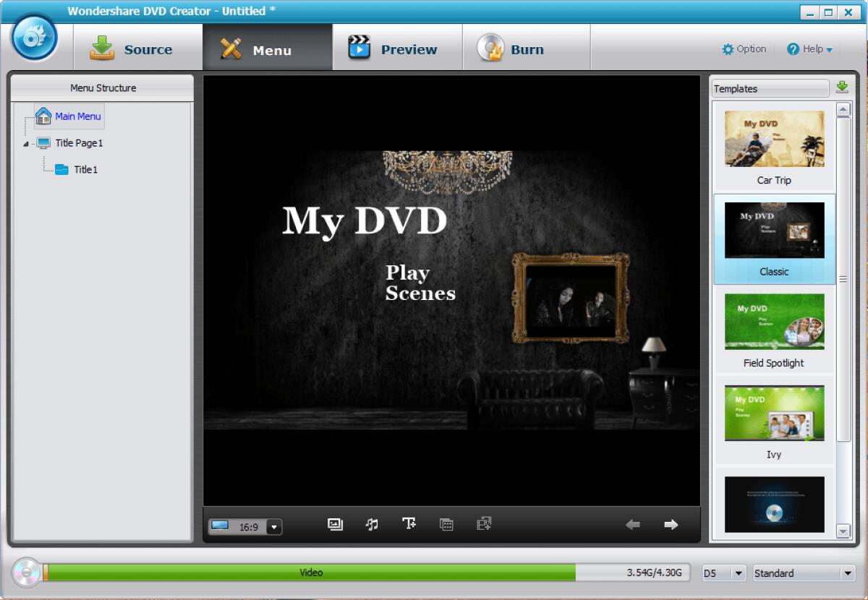Screen dimensions: 868x600
Task: Click the Source button
Action: (x=137, y=47)
